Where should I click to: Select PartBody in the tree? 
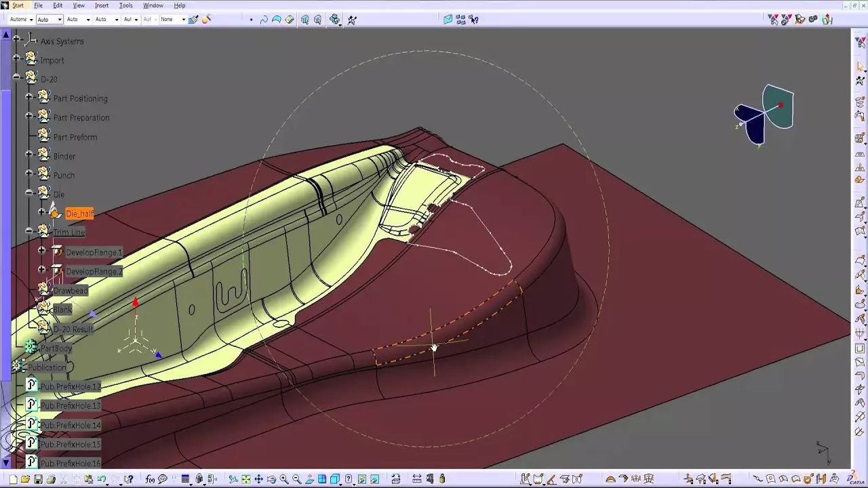tap(56, 348)
